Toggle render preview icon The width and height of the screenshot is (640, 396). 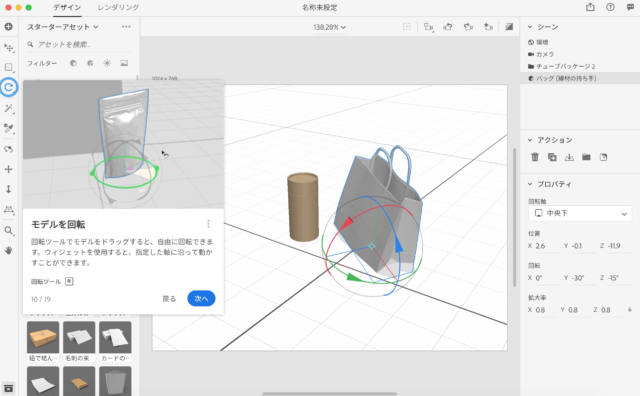(x=509, y=27)
